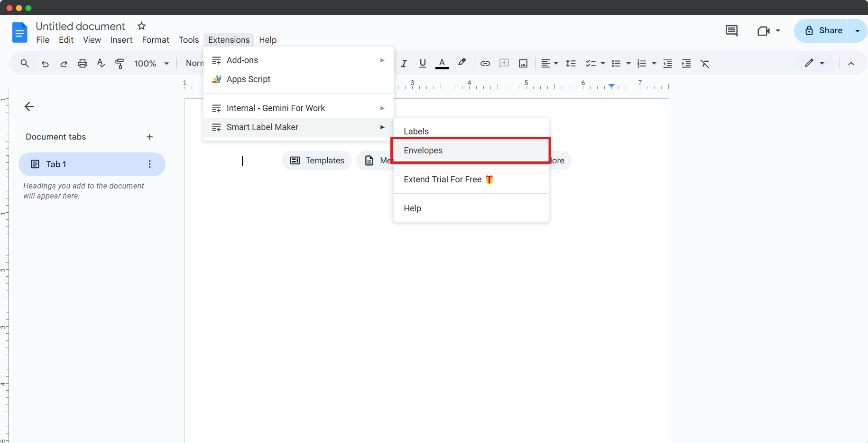
Task: Open the Google Docs home icon
Action: tap(19, 32)
